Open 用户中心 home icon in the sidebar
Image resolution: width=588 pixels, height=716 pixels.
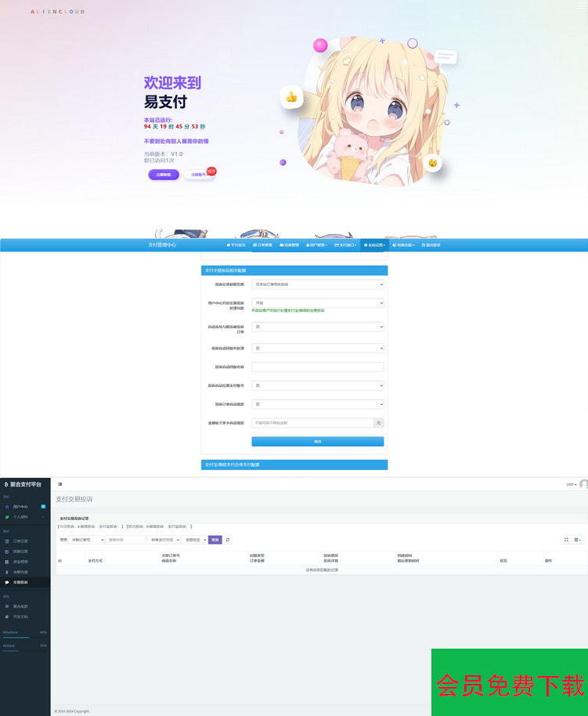click(x=7, y=507)
